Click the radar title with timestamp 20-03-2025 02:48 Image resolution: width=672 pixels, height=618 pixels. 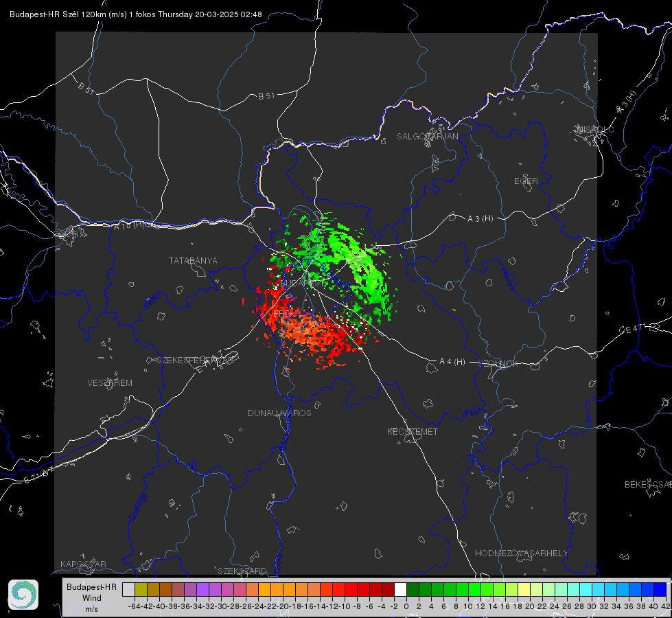135,14
